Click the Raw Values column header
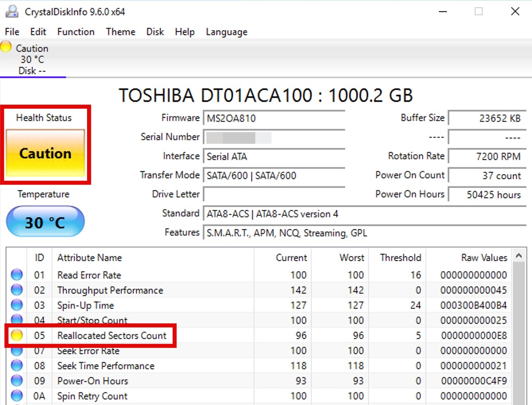Image resolution: width=532 pixels, height=405 pixels. click(x=469, y=257)
